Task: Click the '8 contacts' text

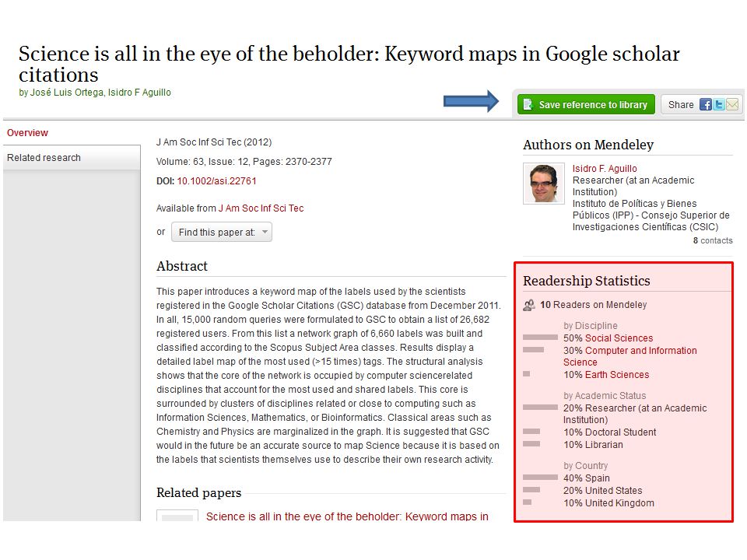Action: [x=713, y=240]
